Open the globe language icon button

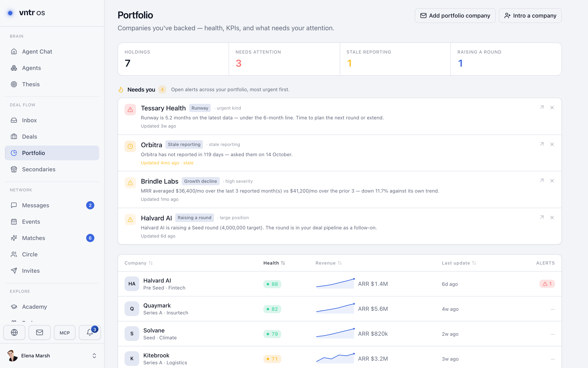14,332
